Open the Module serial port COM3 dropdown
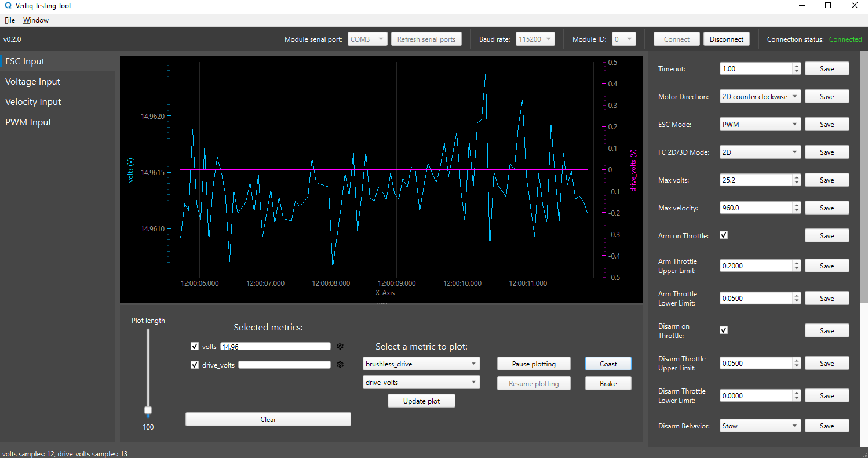The height and width of the screenshot is (458, 868). point(367,39)
